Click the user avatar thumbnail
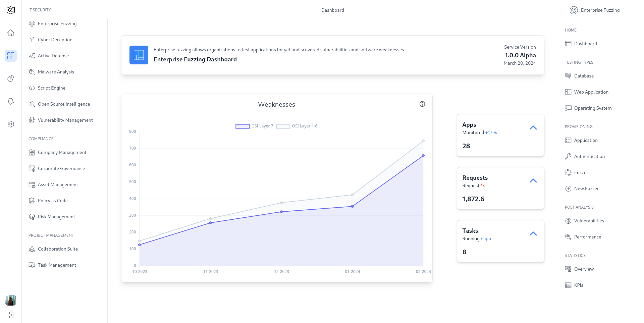Image resolution: width=644 pixels, height=323 pixels. (11, 300)
